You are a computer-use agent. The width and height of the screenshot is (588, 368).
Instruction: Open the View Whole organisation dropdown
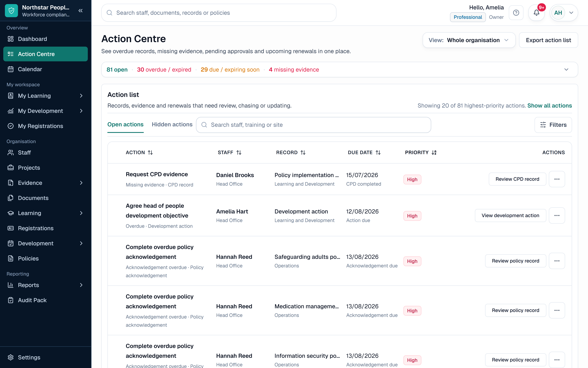click(x=469, y=40)
